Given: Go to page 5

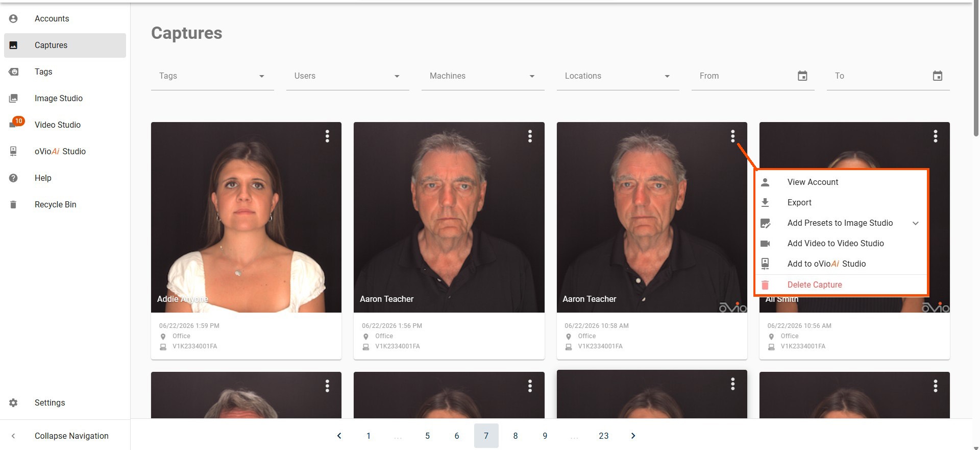Looking at the screenshot, I should click(x=427, y=436).
